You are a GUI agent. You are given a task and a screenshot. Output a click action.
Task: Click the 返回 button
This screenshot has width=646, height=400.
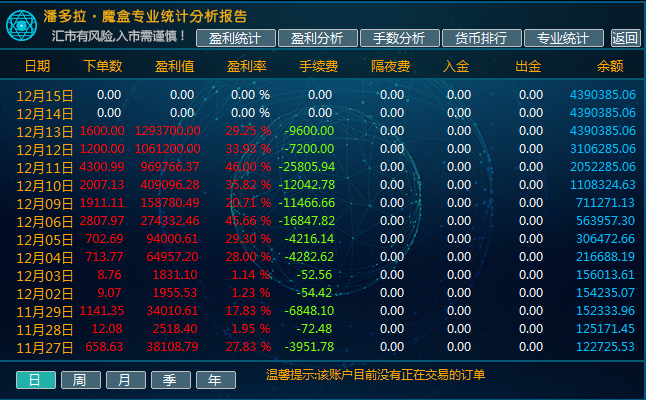pyautogui.click(x=625, y=38)
